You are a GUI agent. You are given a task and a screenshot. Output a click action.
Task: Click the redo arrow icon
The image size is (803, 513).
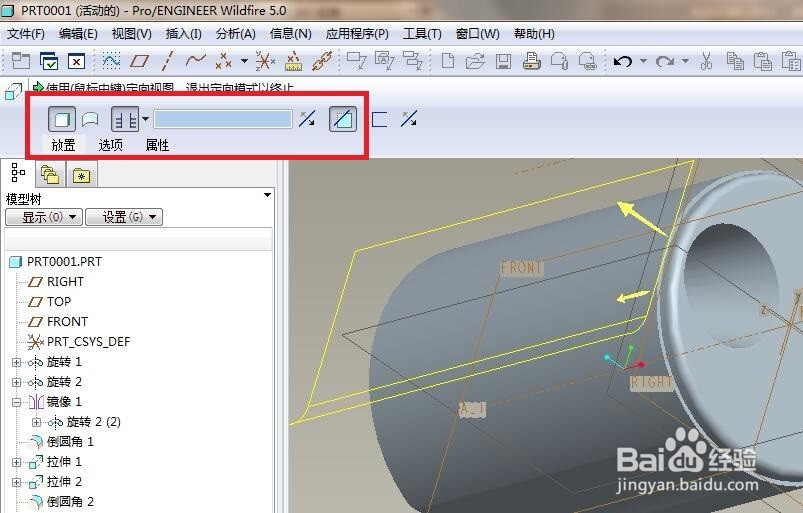[665, 61]
